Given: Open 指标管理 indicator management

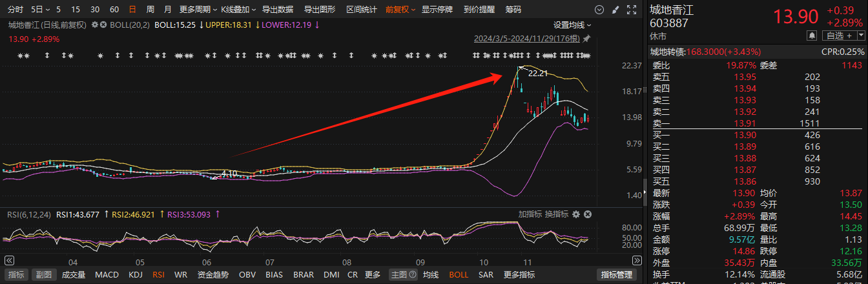Looking at the screenshot, I should tap(617, 275).
